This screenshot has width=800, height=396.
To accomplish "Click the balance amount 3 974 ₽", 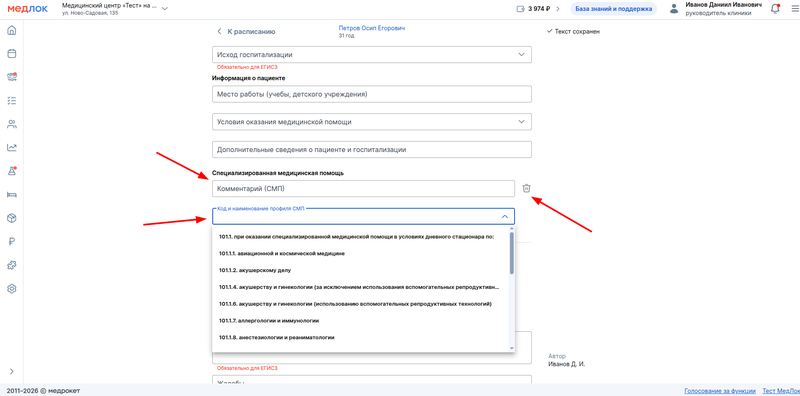I will point(539,9).
